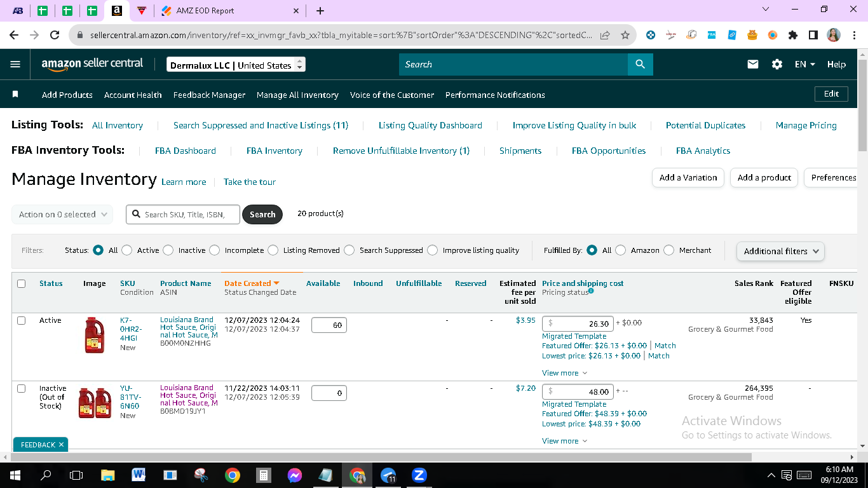Open the FBA Dashboard link
The height and width of the screenshot is (488, 868).
coord(186,151)
